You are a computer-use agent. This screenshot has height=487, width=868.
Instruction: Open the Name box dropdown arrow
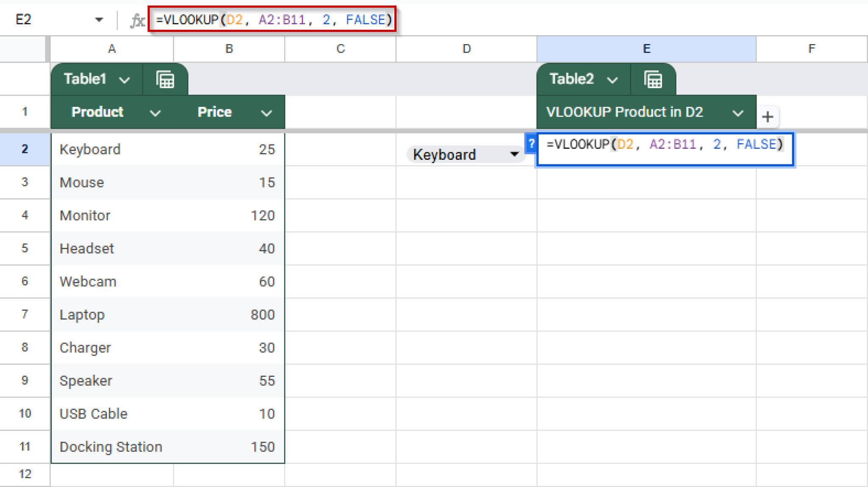(99, 19)
